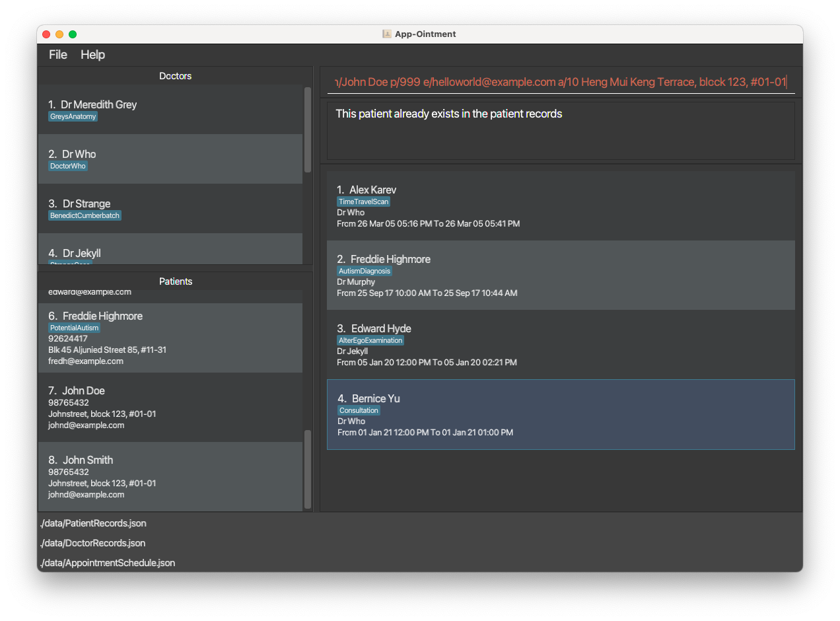Click the App-Ointment title bar icon
The image size is (840, 621).
pyautogui.click(x=387, y=34)
